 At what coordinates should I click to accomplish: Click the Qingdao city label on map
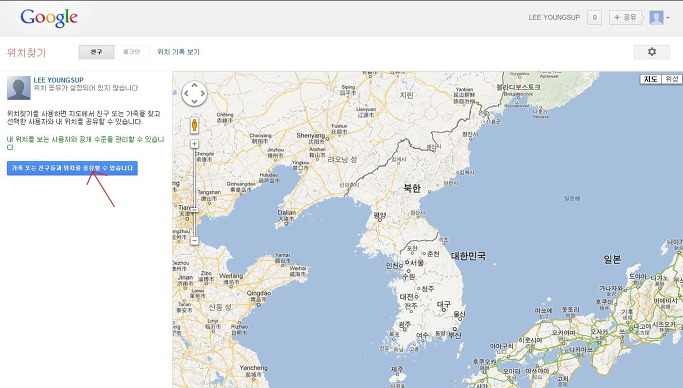259,293
